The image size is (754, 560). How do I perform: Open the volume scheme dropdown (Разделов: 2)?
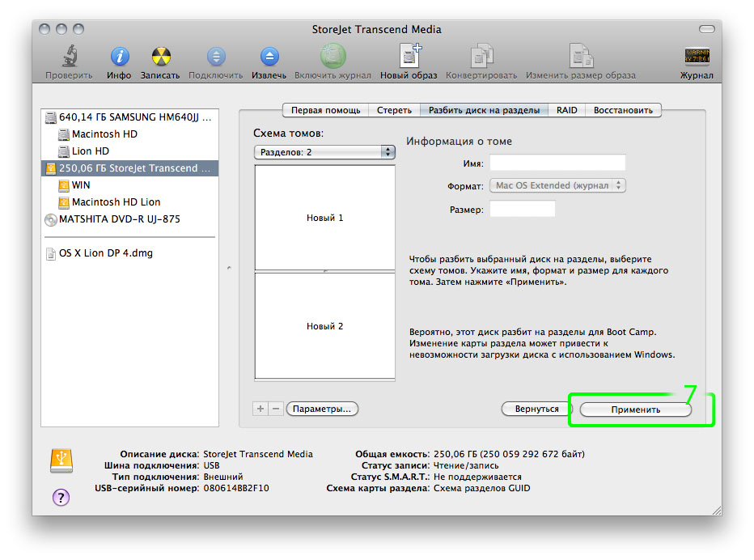pyautogui.click(x=324, y=152)
